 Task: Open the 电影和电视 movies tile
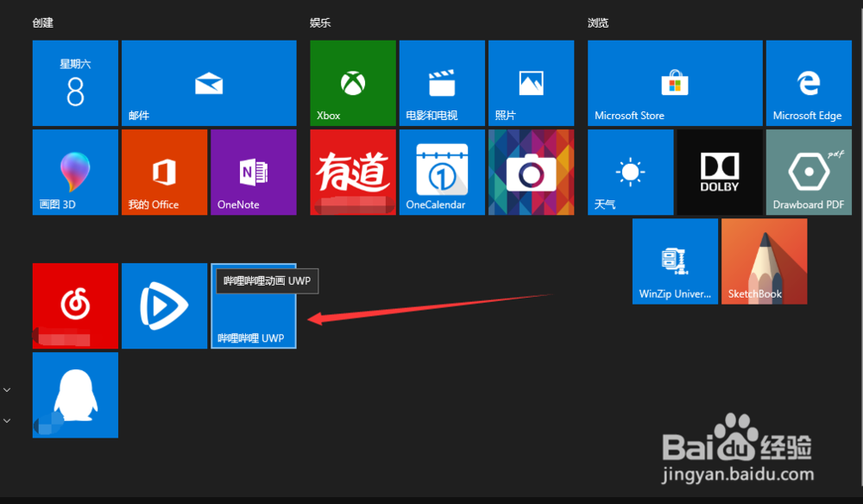coord(442,82)
